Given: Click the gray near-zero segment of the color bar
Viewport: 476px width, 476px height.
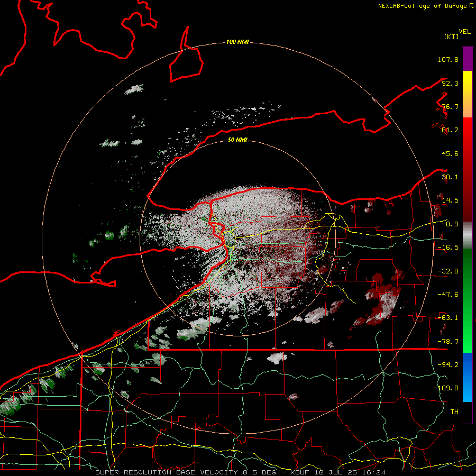Looking at the screenshot, I should tap(467, 235).
